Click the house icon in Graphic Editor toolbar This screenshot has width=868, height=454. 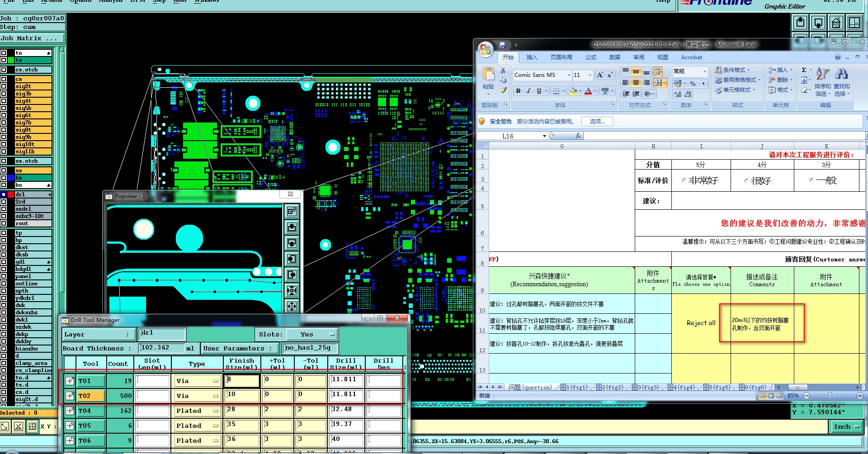[x=836, y=23]
